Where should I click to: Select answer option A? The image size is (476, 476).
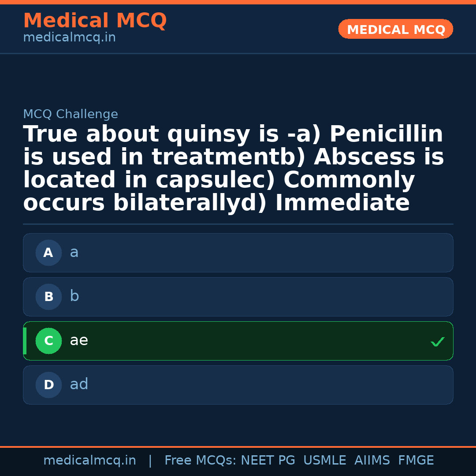tap(238, 253)
